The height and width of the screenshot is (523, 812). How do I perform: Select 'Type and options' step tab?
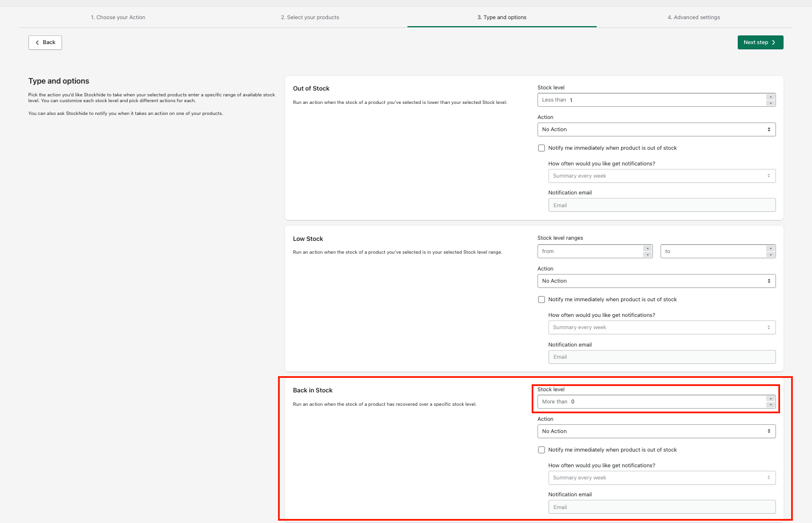[502, 17]
